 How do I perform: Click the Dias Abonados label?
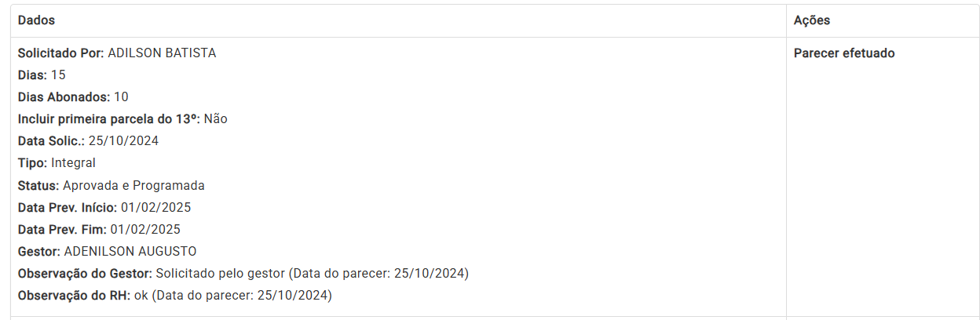point(64,97)
